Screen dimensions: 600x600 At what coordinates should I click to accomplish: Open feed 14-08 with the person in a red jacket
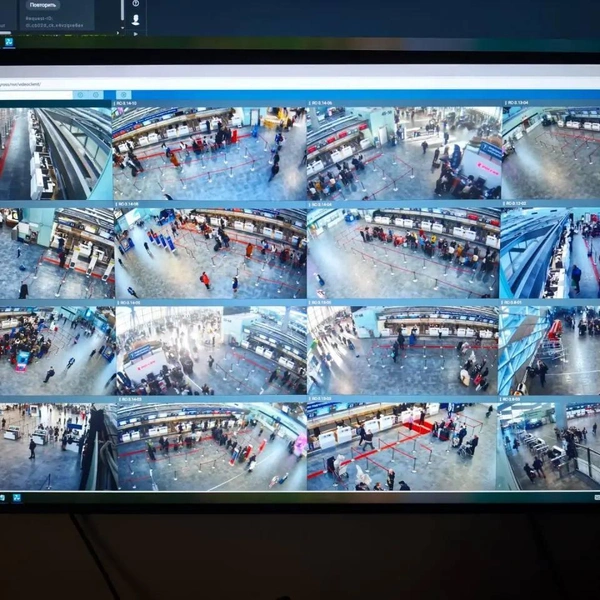click(x=210, y=253)
